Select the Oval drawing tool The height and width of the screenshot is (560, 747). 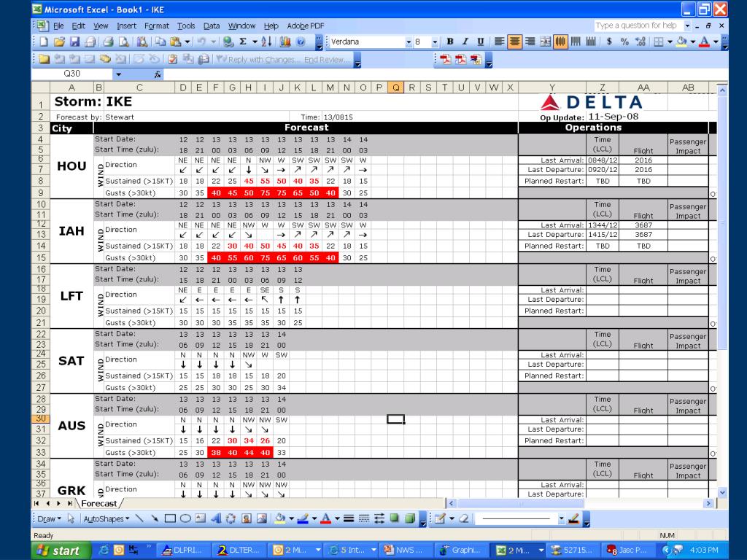[185, 518]
